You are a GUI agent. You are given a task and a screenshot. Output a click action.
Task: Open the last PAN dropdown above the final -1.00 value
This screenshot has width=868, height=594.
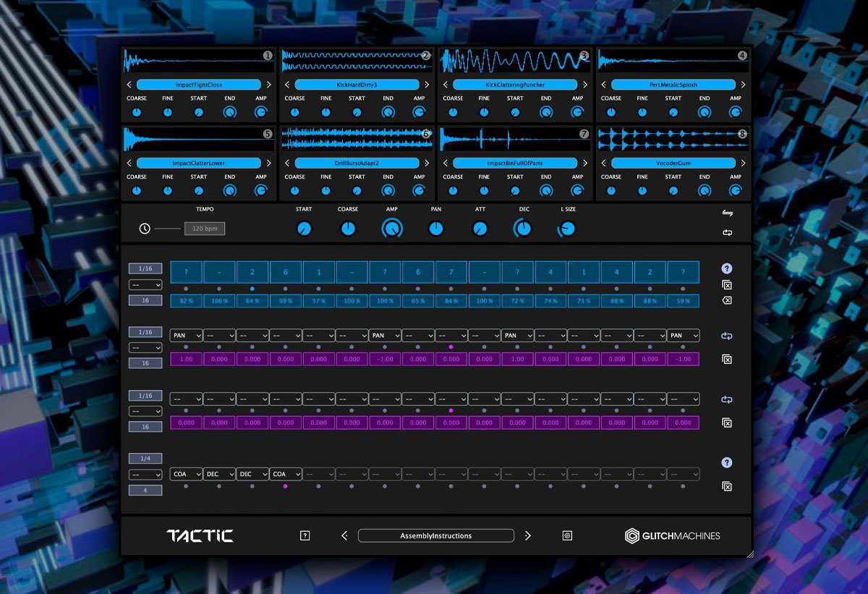(684, 336)
